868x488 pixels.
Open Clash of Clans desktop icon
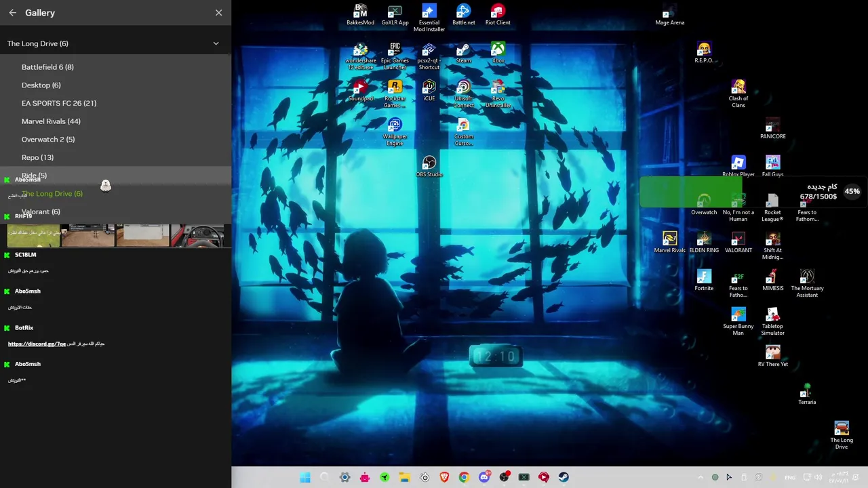click(738, 94)
